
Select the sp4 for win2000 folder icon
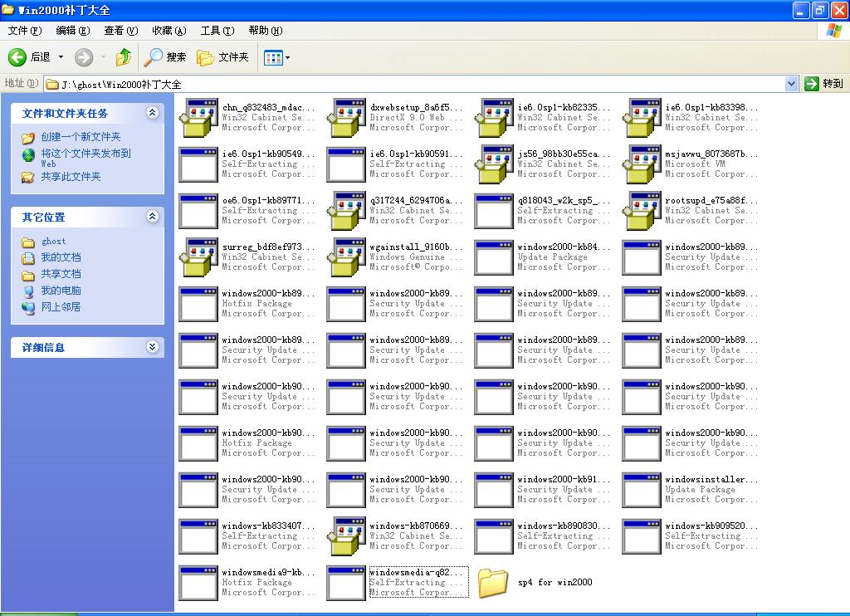pyautogui.click(x=493, y=583)
